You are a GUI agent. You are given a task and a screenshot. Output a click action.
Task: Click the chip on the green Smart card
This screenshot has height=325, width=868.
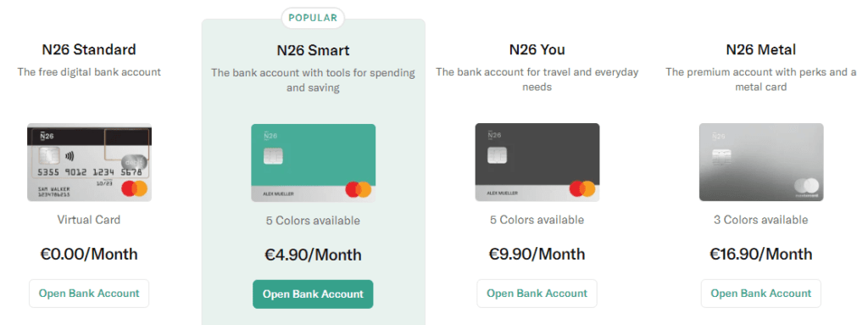(274, 156)
